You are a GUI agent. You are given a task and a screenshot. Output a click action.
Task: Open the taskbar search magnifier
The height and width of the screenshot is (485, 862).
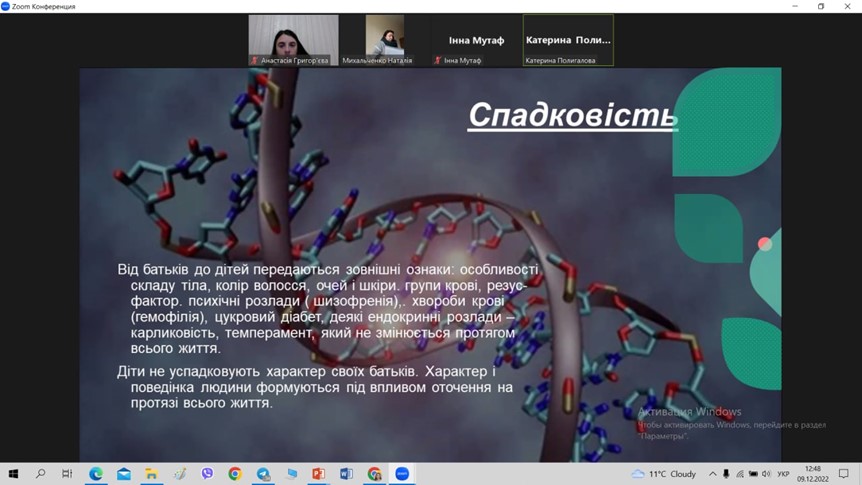41,474
